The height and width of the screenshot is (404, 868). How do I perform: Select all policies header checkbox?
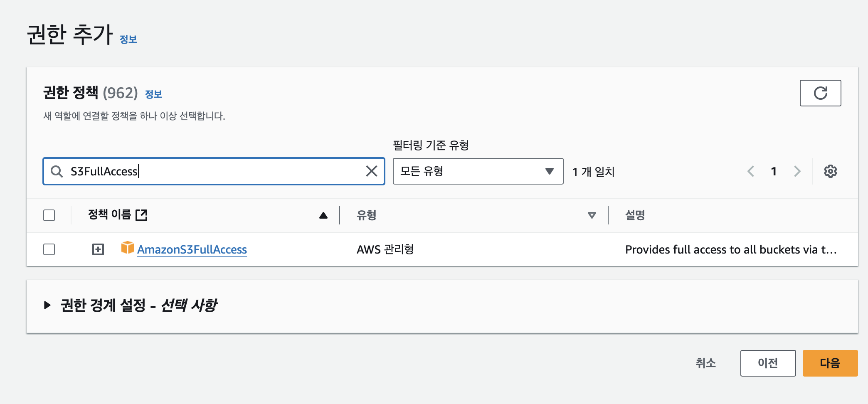(49, 215)
